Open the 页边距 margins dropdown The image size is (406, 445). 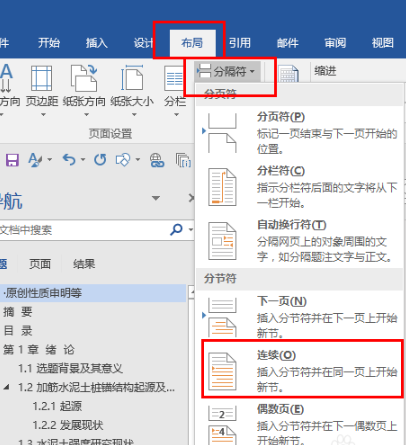[42, 90]
